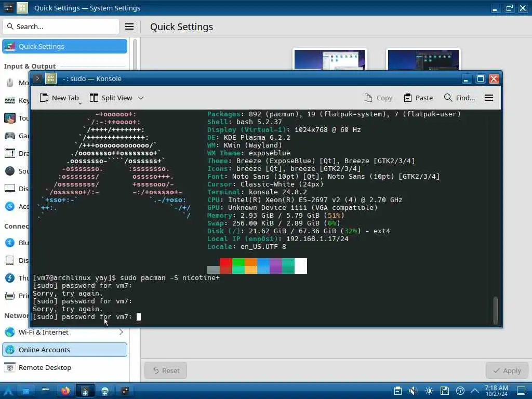The image size is (532, 399).
Task: Click the Drawing Tablet icon in sidebar
Action: [10, 153]
